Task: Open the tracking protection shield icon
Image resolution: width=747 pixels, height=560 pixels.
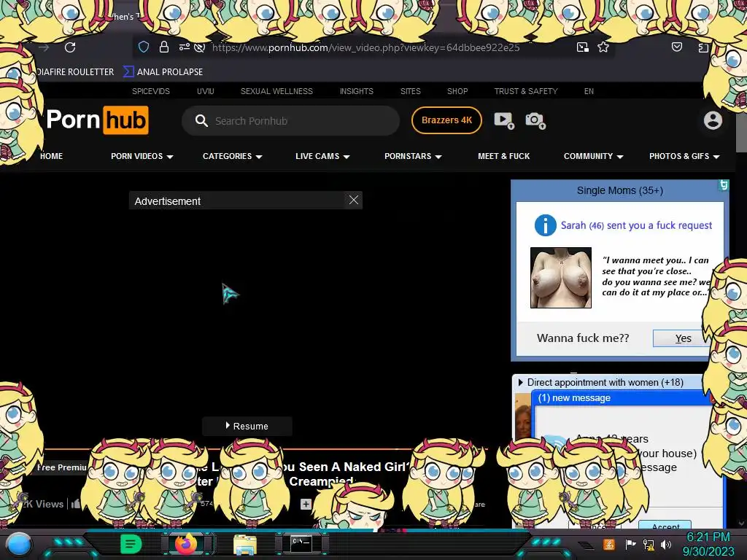Action: 144,47
